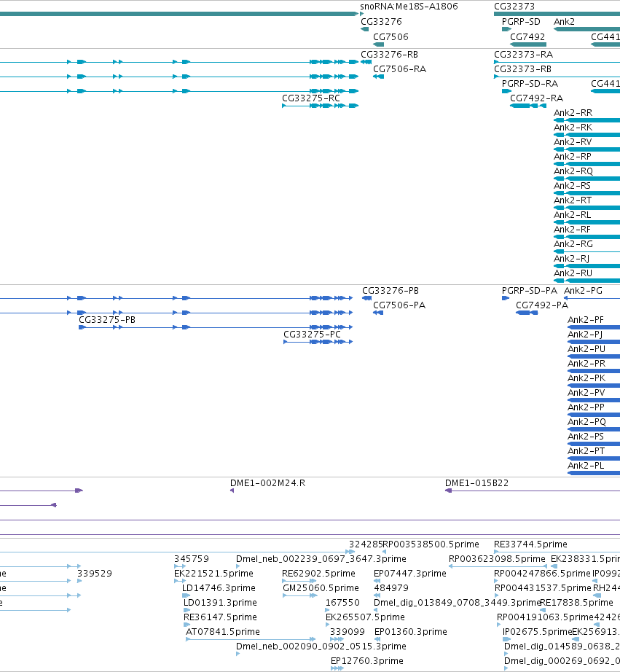
Task: Click the CG7506-PA protein label
Action: pyautogui.click(x=399, y=305)
